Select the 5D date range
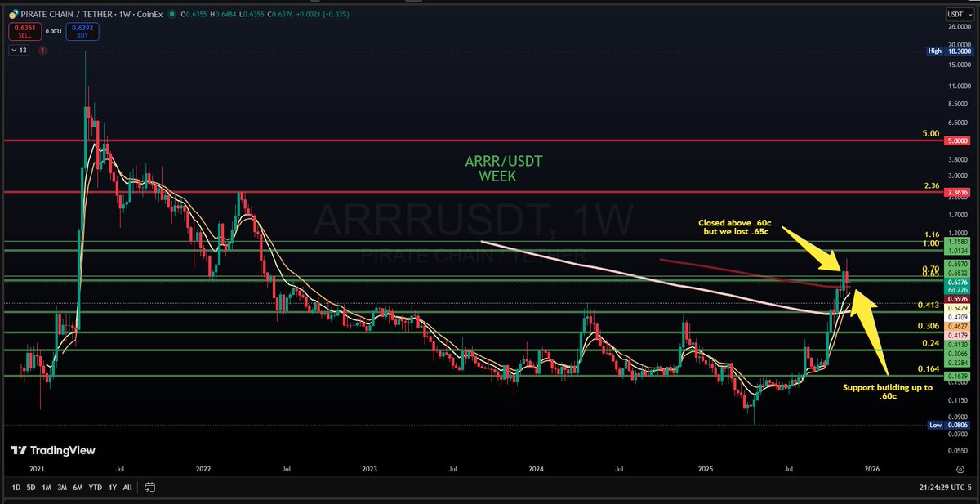 tap(32, 488)
